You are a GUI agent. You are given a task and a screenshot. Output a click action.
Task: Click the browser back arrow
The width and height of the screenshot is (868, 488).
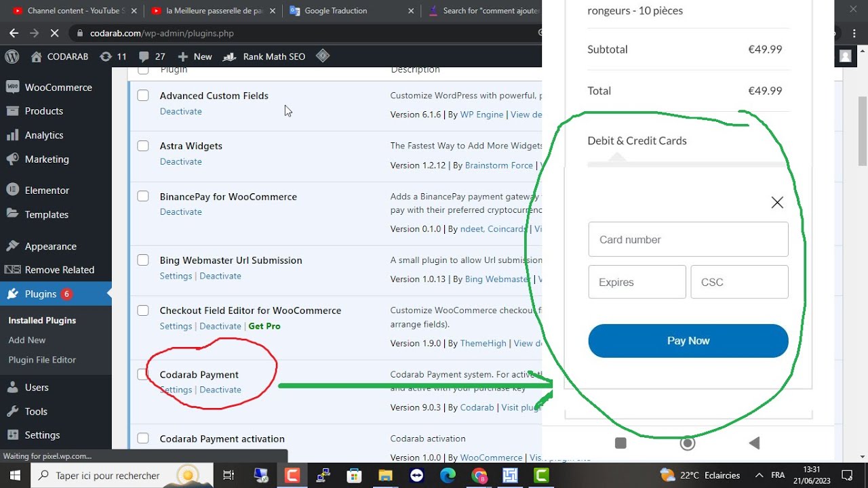14,33
